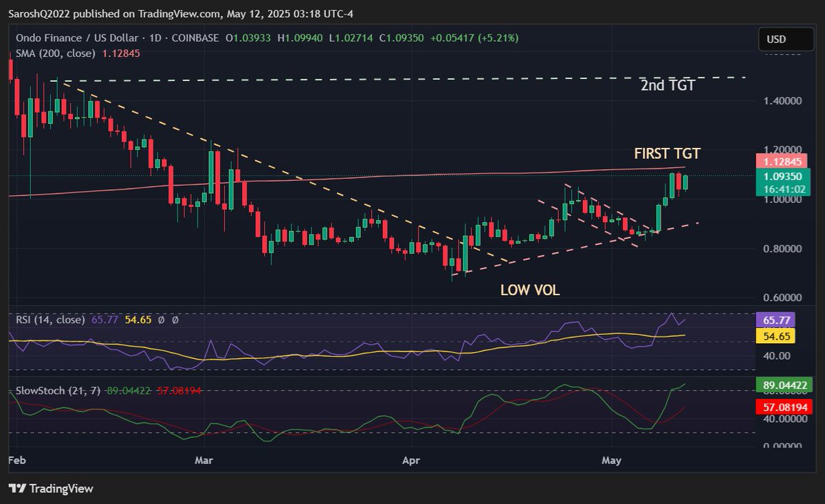Click the 1.40000 price scale level
The image size is (825, 504).
(x=783, y=100)
